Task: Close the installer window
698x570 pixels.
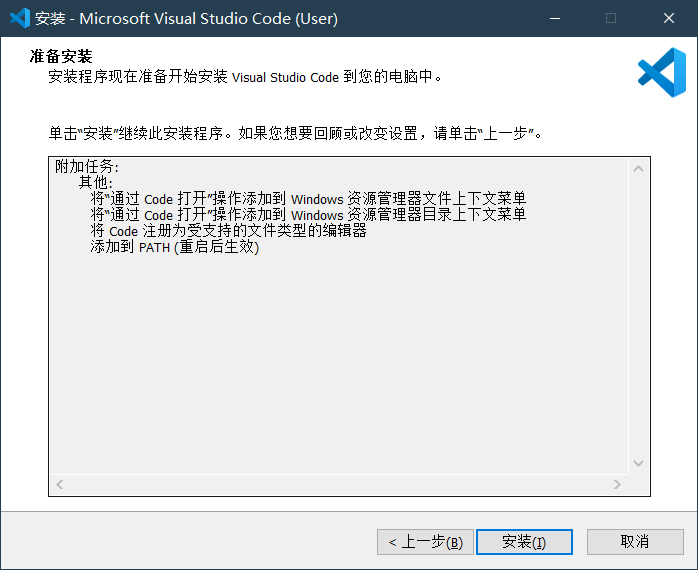Action: (x=669, y=18)
